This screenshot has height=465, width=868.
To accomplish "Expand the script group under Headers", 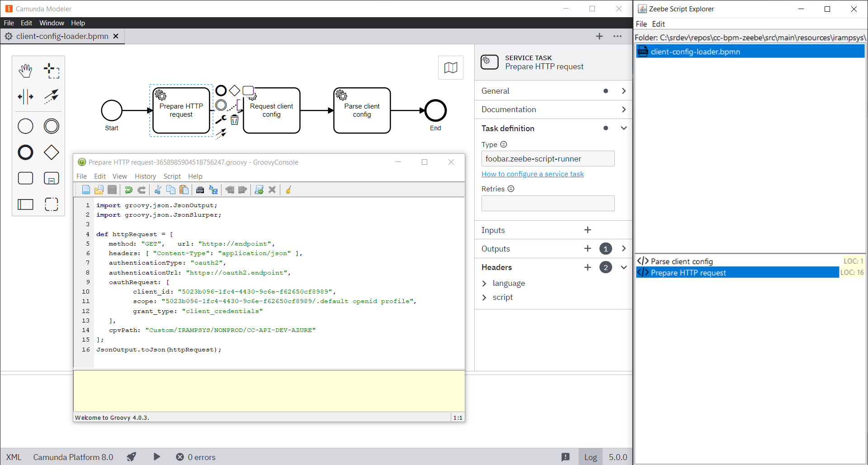I will (x=484, y=297).
